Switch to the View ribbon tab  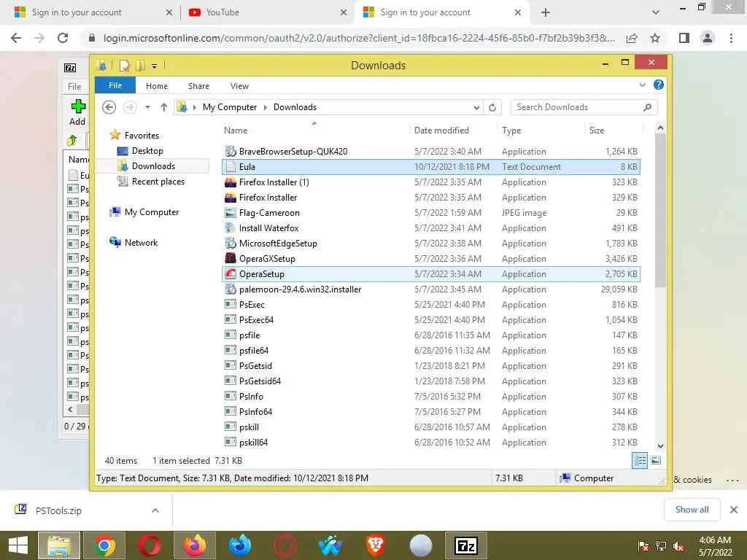[239, 86]
